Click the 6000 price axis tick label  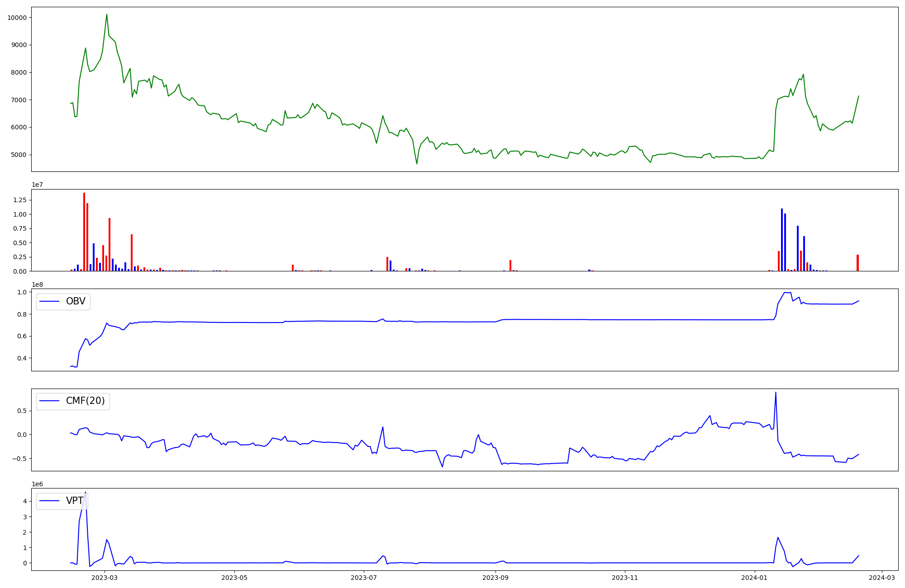[19, 127]
